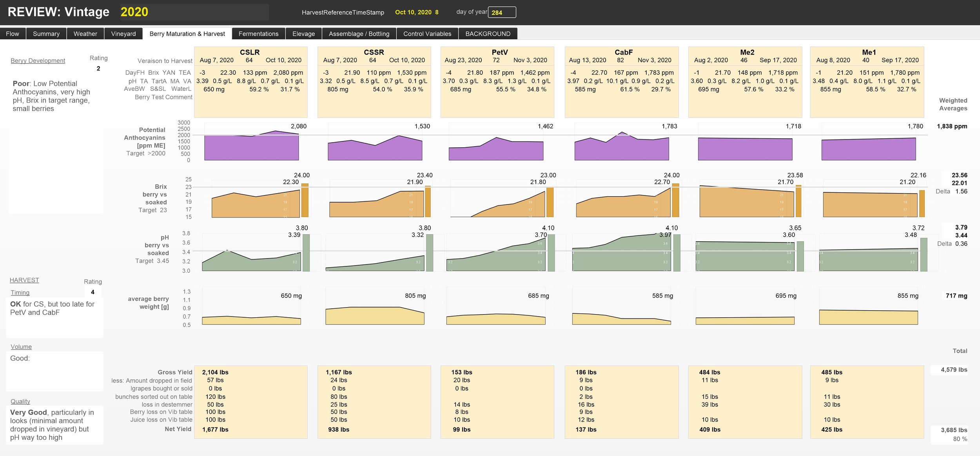The height and width of the screenshot is (456, 980).
Task: Click the Oct 10, 2020 timestamp value
Action: [417, 12]
